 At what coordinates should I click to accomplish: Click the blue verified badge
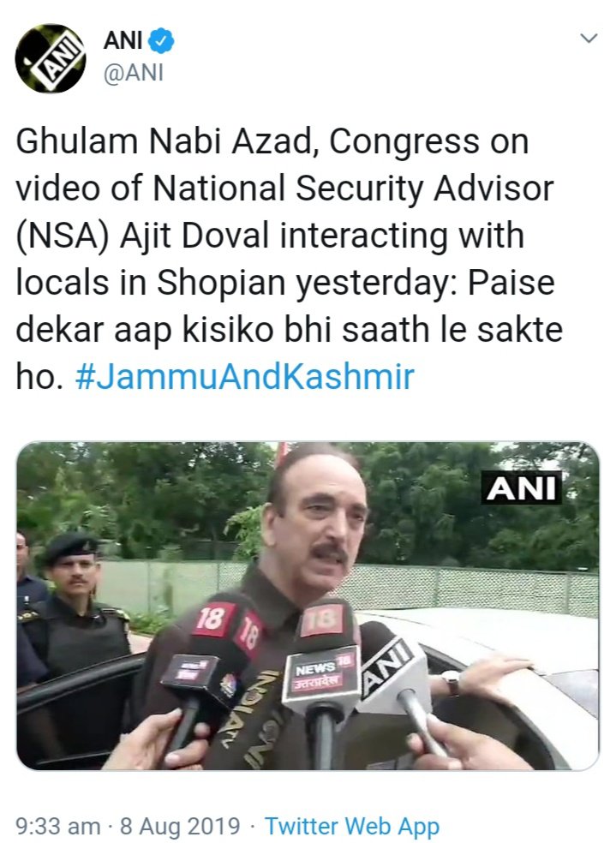161,40
